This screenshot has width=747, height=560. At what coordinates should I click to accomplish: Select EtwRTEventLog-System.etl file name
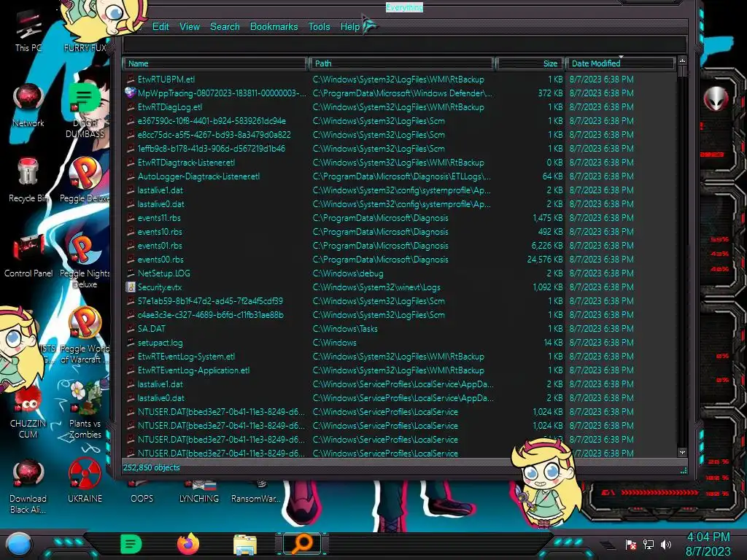coord(186,356)
